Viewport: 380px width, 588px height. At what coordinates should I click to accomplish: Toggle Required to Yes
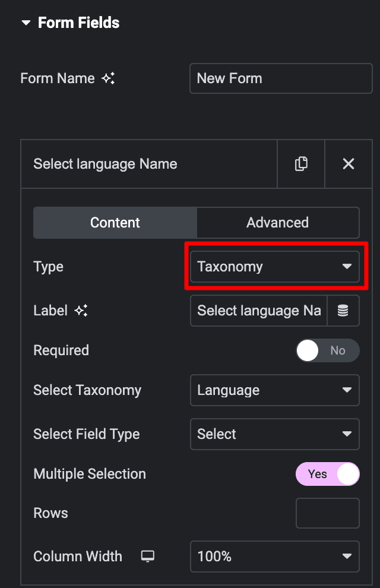point(328,350)
